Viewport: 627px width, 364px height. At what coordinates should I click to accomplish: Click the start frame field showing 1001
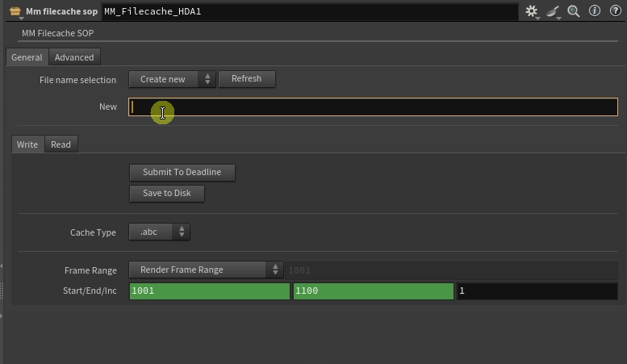pos(208,291)
